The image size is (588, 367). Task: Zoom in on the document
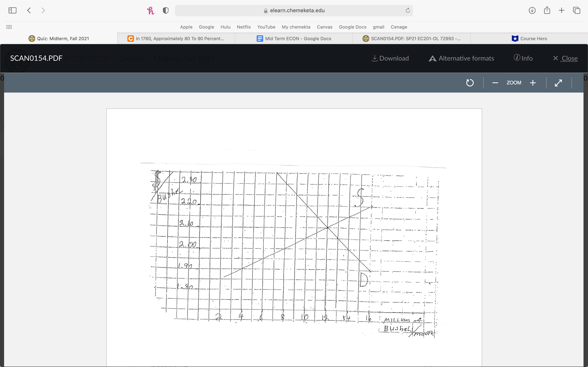pos(533,83)
